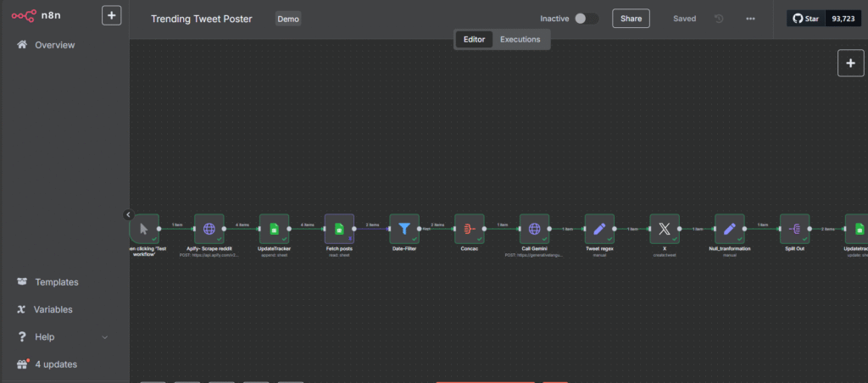868x383 pixels.
Task: Collapse the left sidebar with arrow
Action: [x=129, y=215]
